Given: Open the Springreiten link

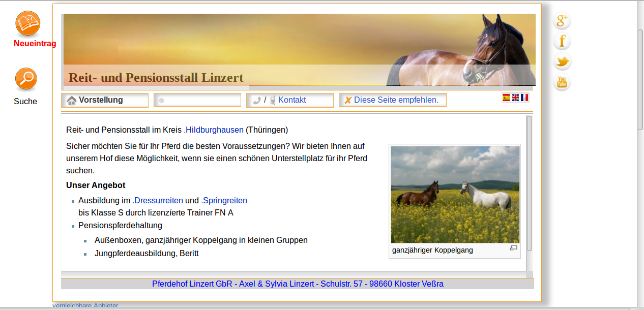Looking at the screenshot, I should [x=224, y=201].
